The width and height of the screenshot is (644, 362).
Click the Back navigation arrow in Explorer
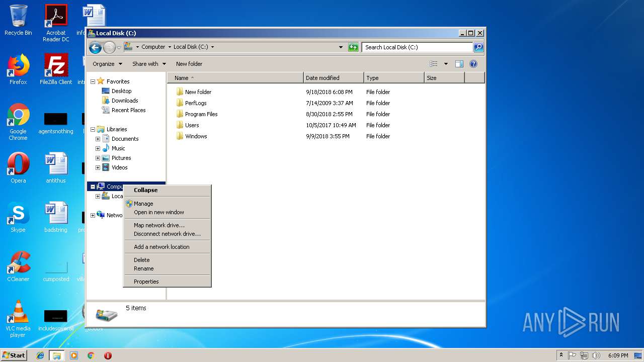pos(95,47)
